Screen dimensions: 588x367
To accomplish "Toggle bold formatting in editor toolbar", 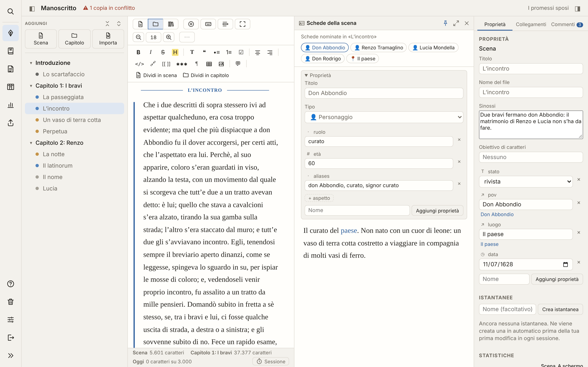I will pos(138,52).
